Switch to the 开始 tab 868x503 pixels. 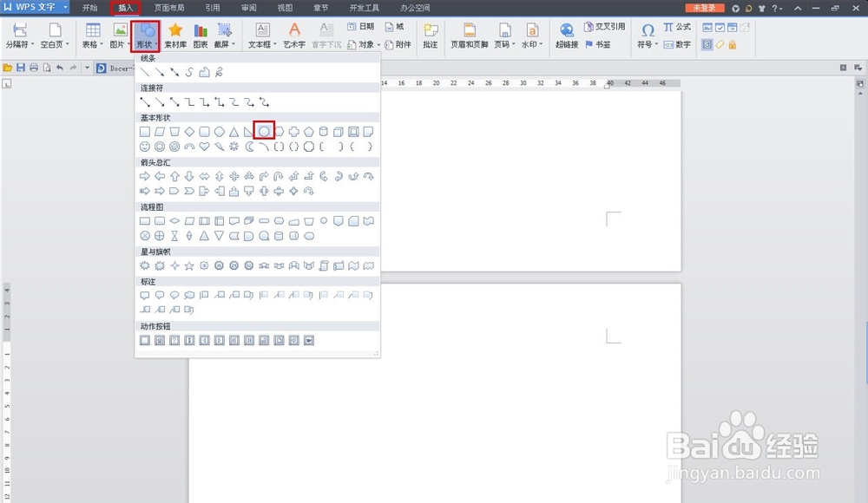(89, 8)
